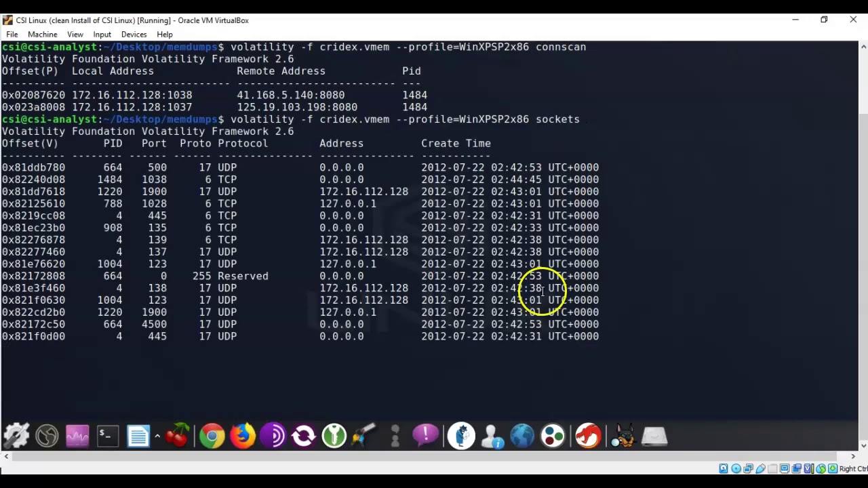Open the green key password manager icon

(x=334, y=436)
